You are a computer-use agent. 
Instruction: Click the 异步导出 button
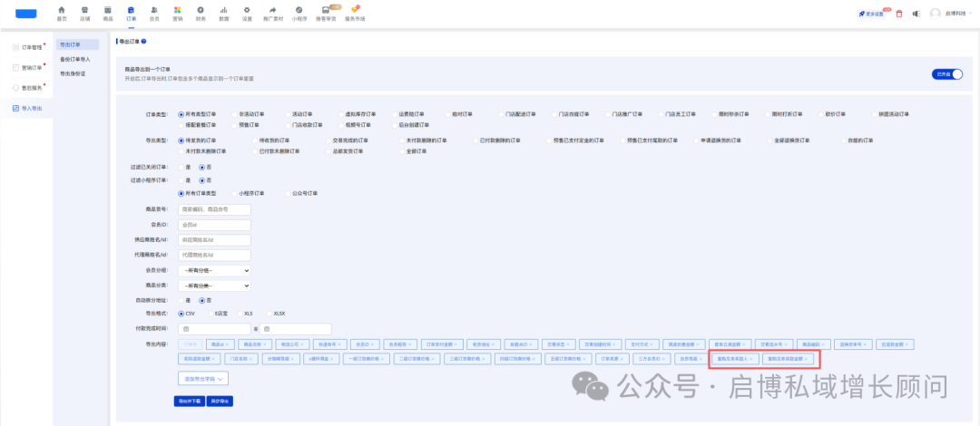[x=220, y=401]
